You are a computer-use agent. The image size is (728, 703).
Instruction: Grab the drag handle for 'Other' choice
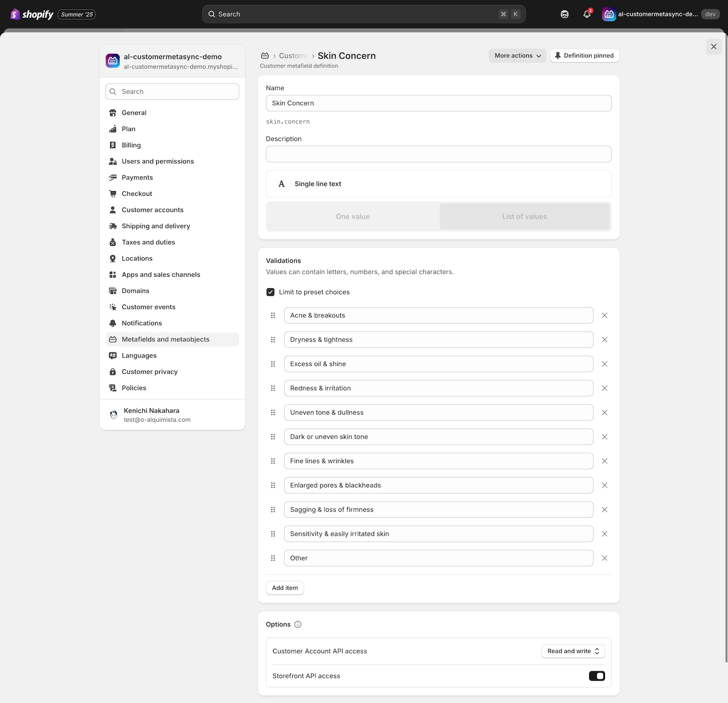point(273,558)
